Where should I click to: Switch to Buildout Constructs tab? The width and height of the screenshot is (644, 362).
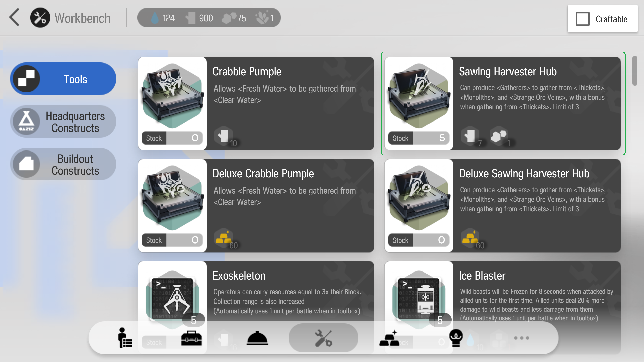pyautogui.click(x=63, y=164)
